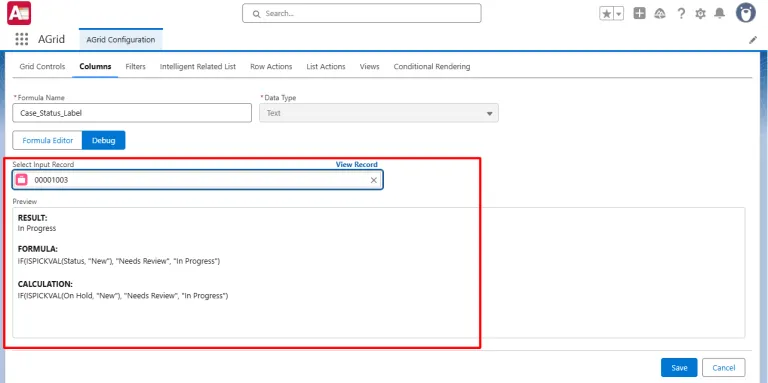Click the RESULT value In Progress
The height and width of the screenshot is (383, 768).
37,228
